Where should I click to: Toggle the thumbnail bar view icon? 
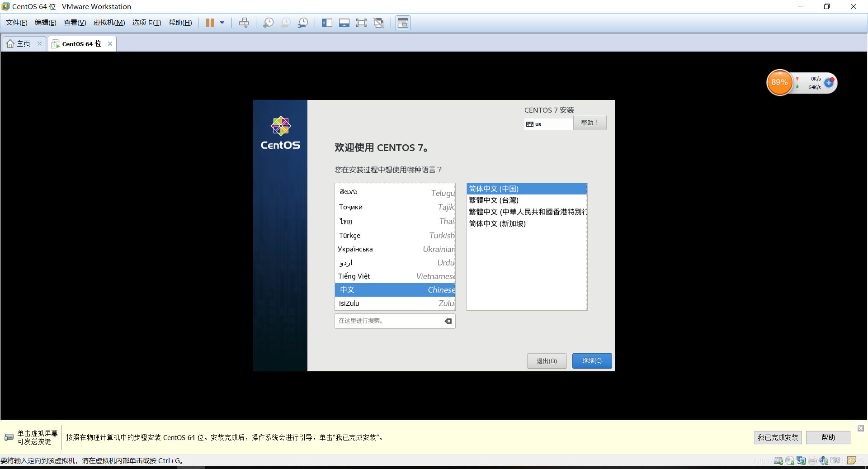tap(344, 23)
